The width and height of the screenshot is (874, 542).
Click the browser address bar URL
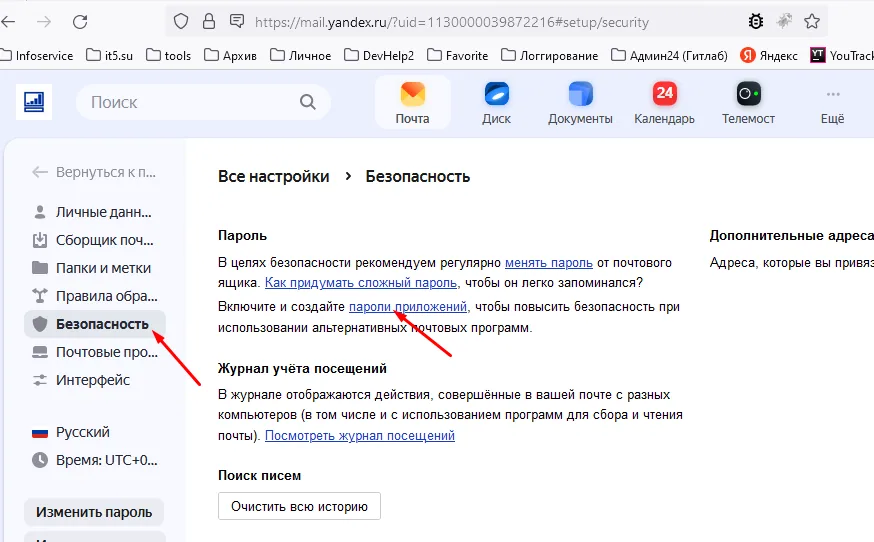(451, 22)
